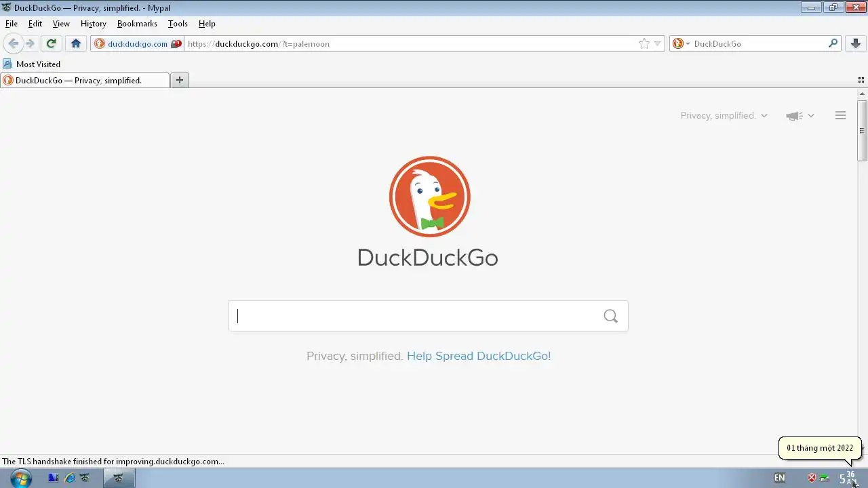Image resolution: width=868 pixels, height=488 pixels.
Task: Open the search engine selector dropdown
Action: pyautogui.click(x=681, y=43)
